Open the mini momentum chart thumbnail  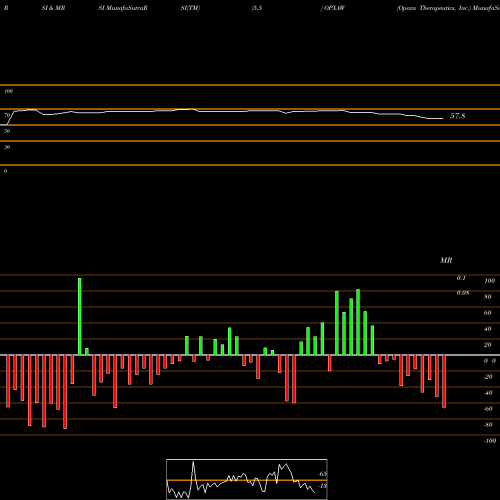[x=247, y=479]
